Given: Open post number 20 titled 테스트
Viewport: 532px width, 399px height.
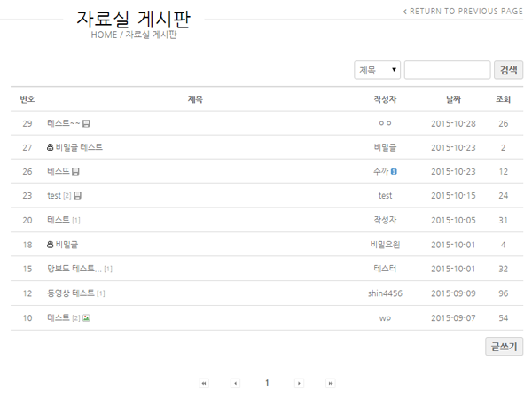Looking at the screenshot, I should 59,220.
